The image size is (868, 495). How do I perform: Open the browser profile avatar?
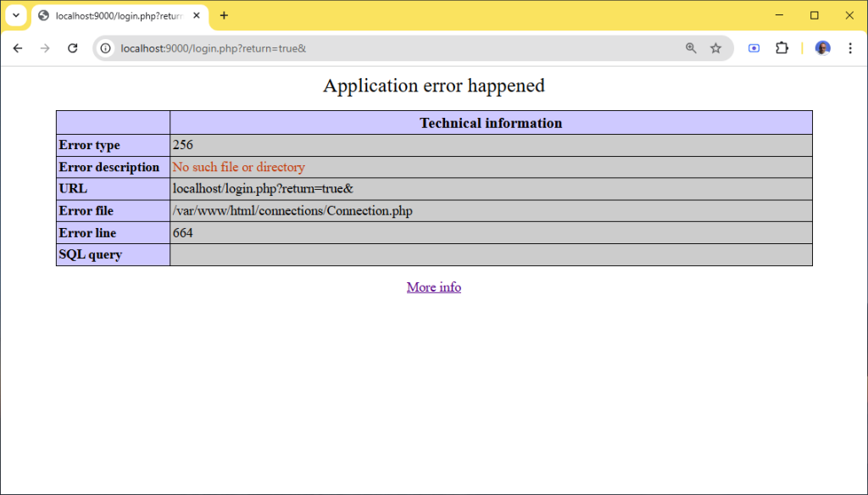tap(822, 48)
